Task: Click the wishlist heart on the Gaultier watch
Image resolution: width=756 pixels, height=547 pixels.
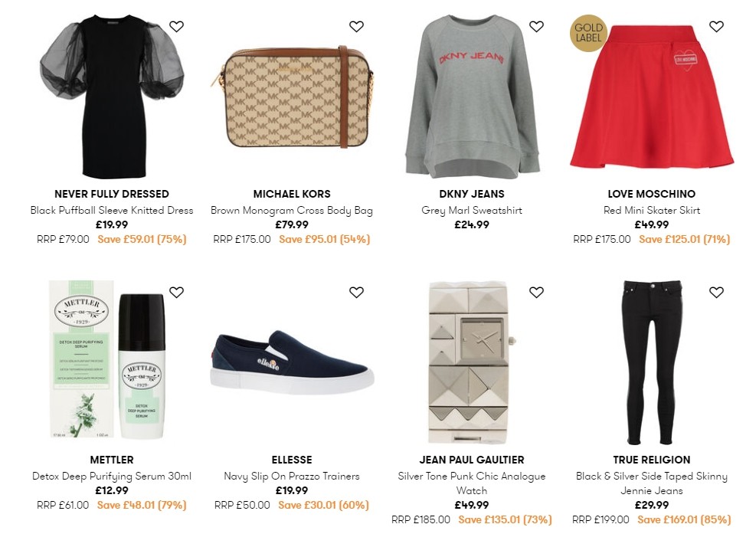Action: tap(536, 293)
